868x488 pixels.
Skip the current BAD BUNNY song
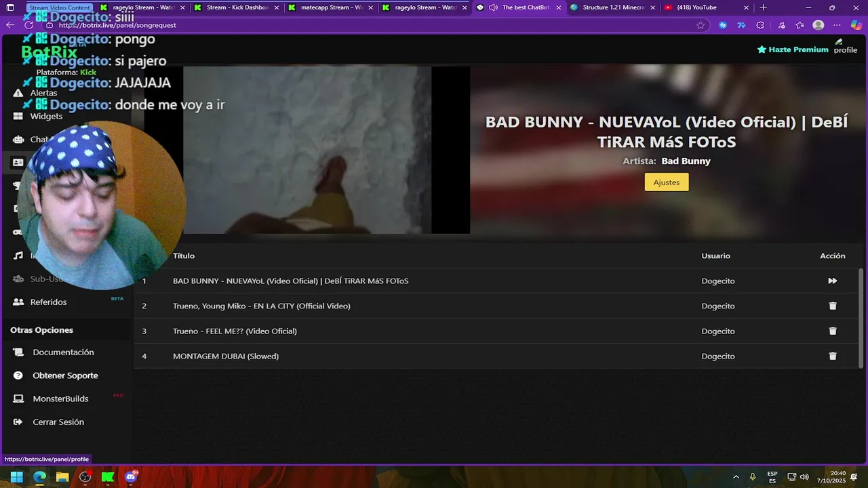tap(833, 281)
